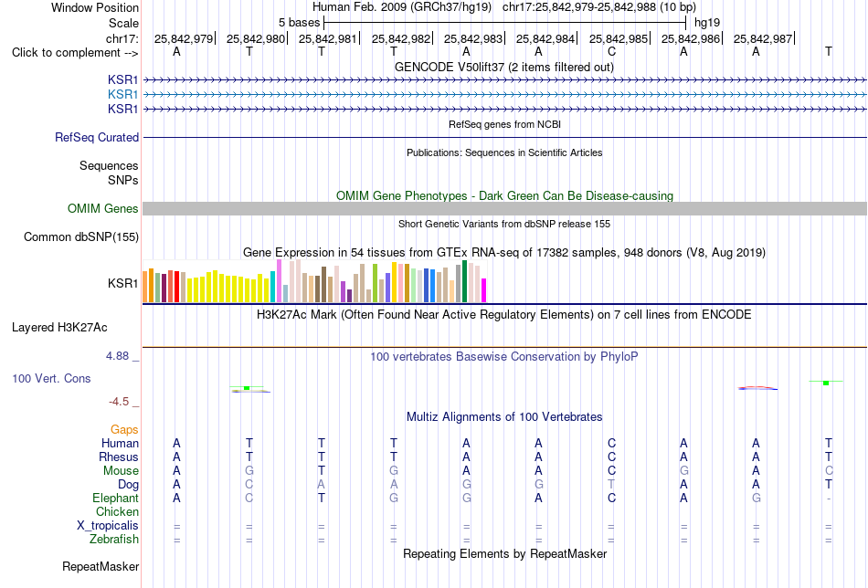Click the RepeatMasker track label

(101, 566)
